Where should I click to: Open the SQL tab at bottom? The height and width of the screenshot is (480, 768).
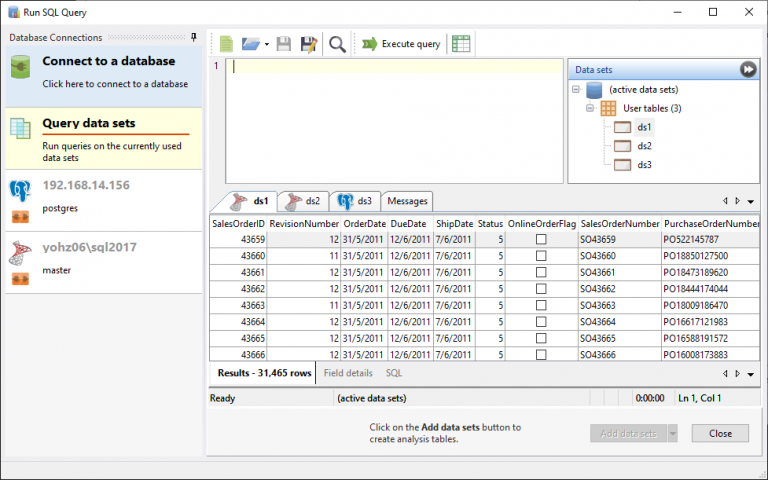[x=394, y=373]
